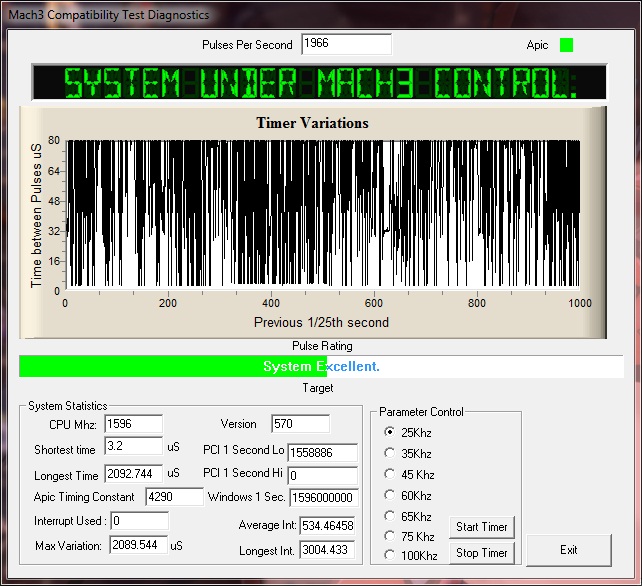Click the Longest Int. value field
This screenshot has width=642, height=586.
(x=327, y=550)
